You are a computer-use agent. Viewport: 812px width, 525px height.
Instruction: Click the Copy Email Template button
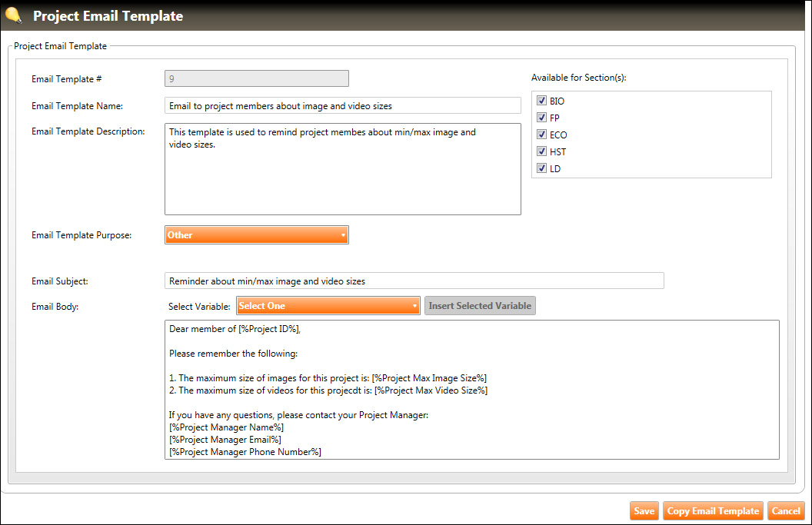tap(713, 511)
